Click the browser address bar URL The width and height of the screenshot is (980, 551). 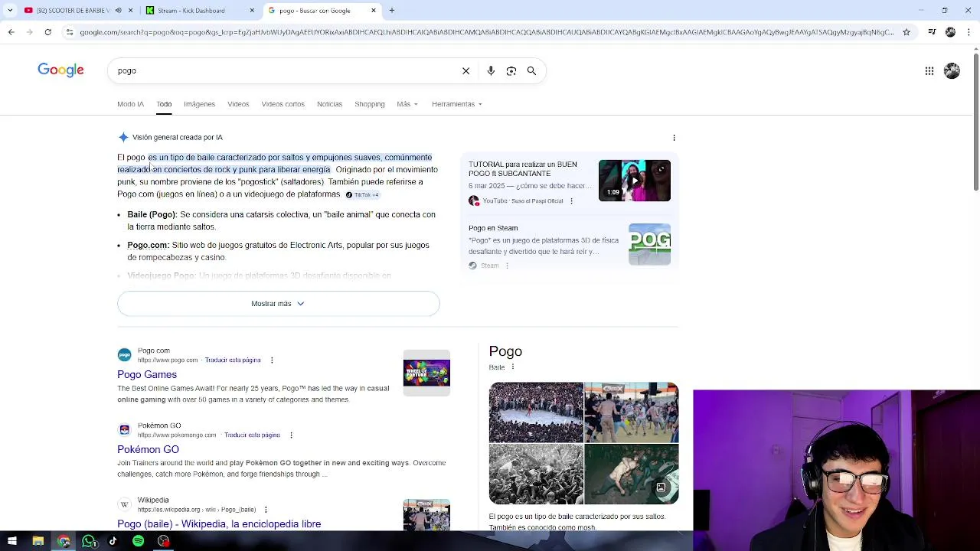pos(486,32)
